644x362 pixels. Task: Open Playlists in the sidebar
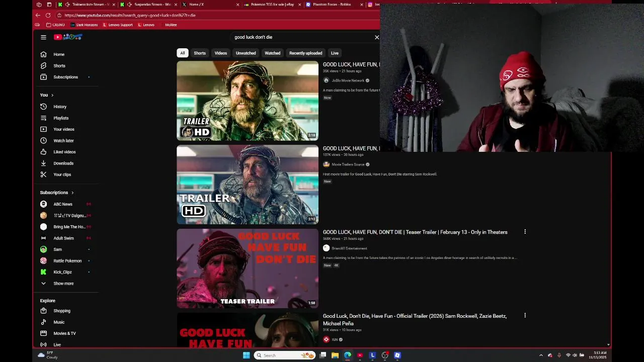point(61,118)
